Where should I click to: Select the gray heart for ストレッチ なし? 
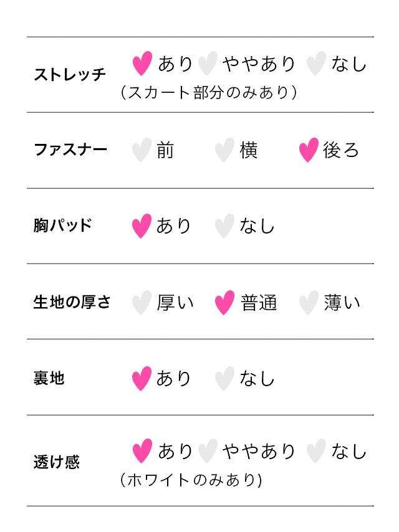[316, 63]
